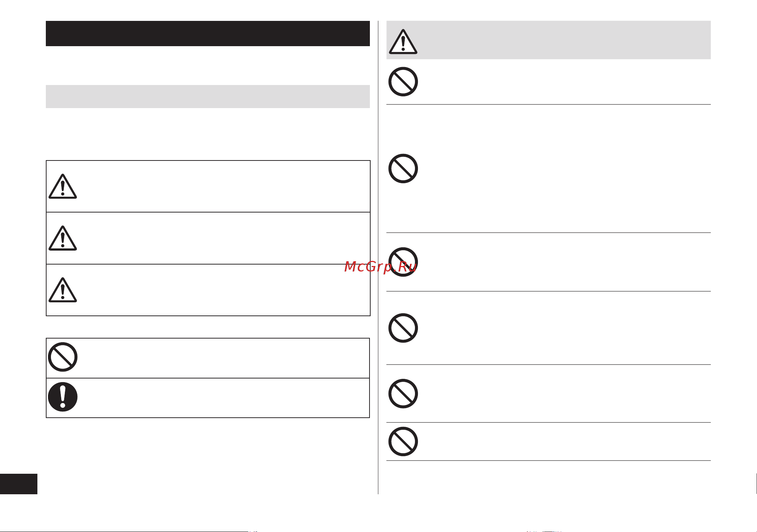Open the red McGrp.Ru watermark link

click(x=381, y=267)
